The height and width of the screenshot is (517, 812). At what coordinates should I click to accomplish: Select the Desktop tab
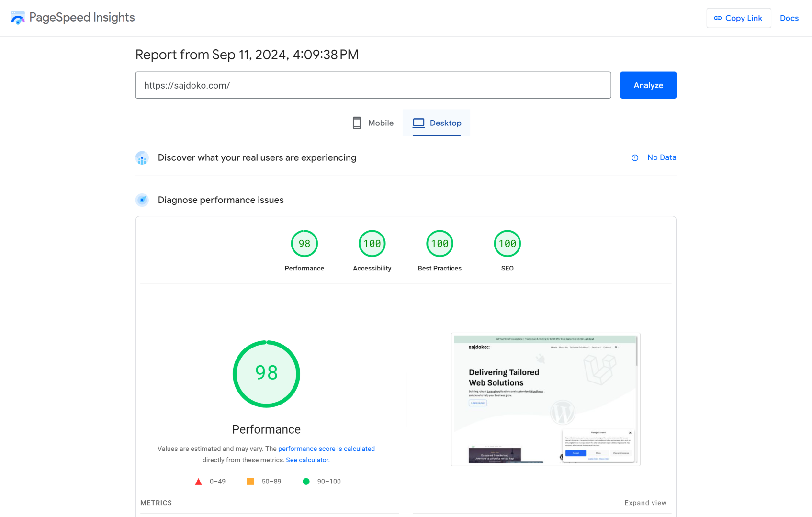tap(437, 123)
